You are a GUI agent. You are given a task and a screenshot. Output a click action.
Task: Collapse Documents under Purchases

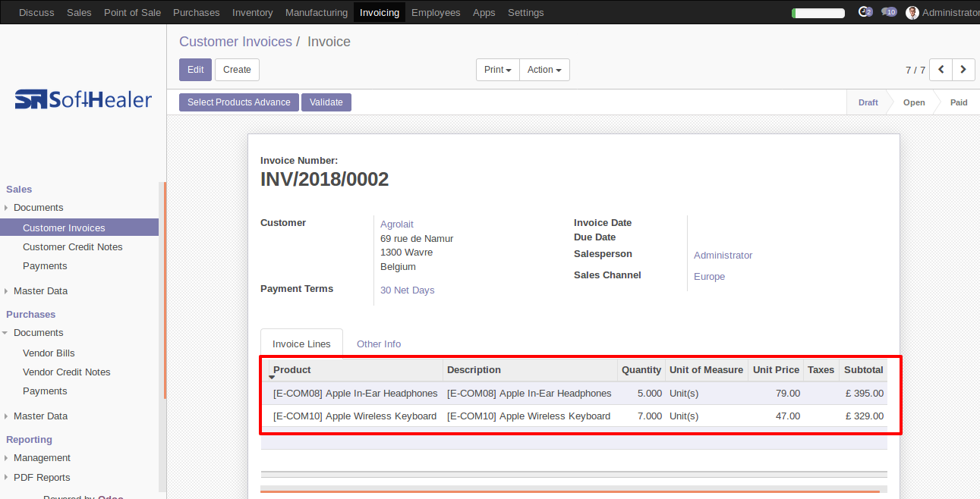coord(38,333)
